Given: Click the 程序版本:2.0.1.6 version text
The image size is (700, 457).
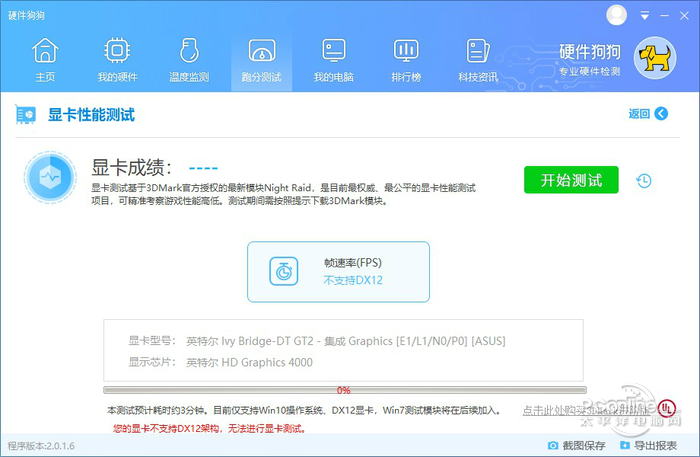Looking at the screenshot, I should [41, 446].
